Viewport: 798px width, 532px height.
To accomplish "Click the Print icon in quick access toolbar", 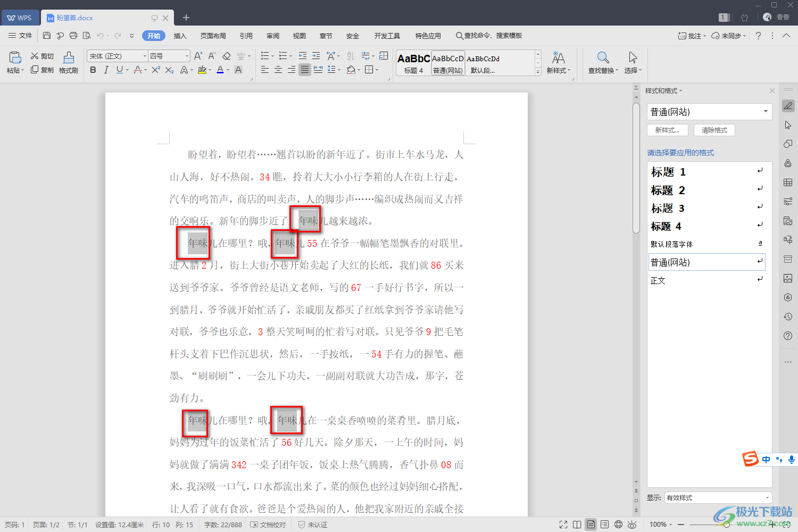I will (73, 36).
